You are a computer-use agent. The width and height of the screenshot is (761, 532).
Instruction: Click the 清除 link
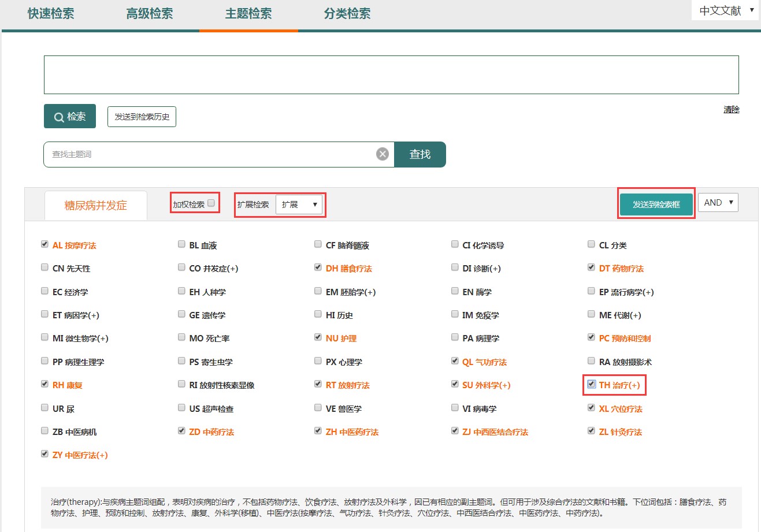pyautogui.click(x=731, y=109)
